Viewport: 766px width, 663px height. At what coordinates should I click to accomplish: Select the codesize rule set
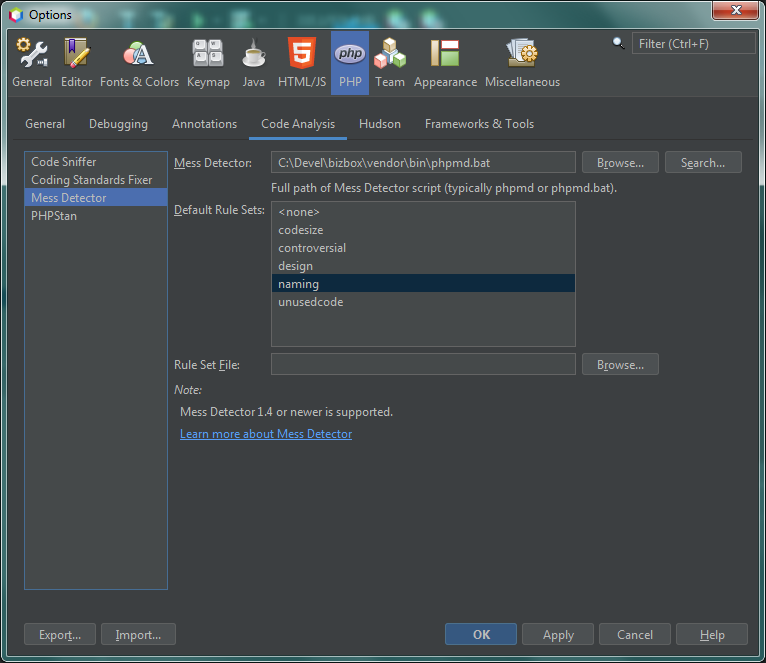tap(423, 230)
